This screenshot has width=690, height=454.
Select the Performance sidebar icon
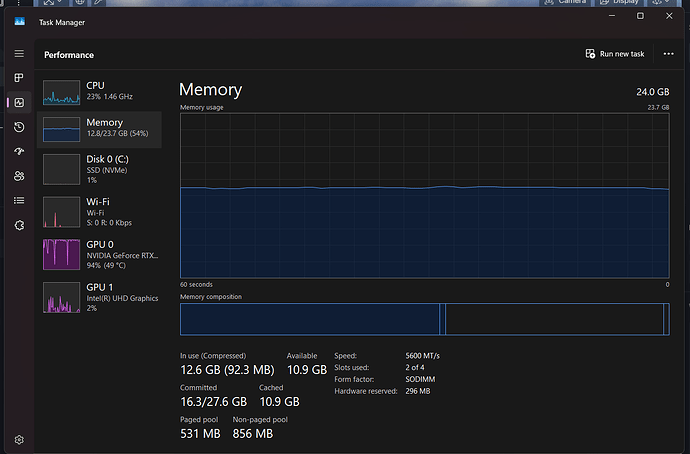coord(19,102)
